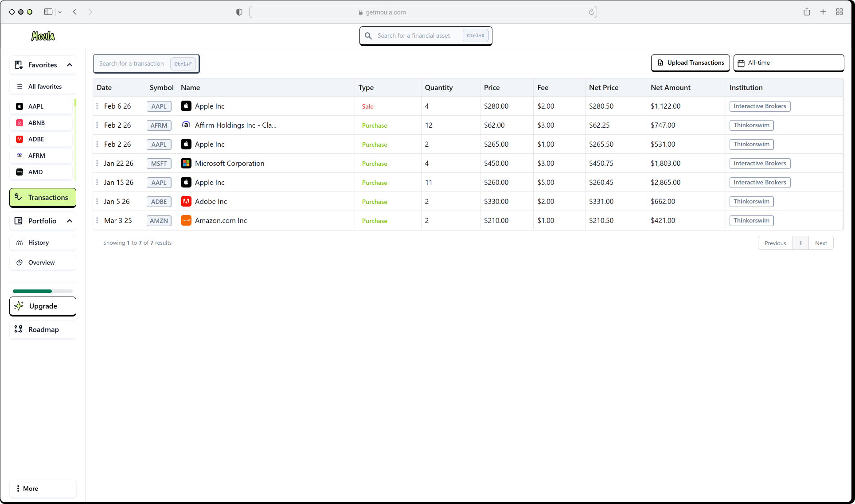Open the History portfolio page
Viewport: 855px width, 504px height.
tap(43, 242)
